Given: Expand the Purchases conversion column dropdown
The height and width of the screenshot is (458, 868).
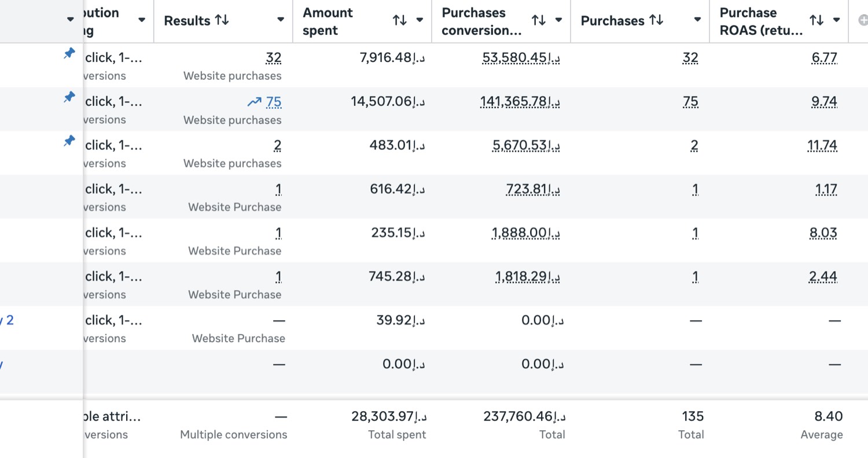Looking at the screenshot, I should click(558, 20).
